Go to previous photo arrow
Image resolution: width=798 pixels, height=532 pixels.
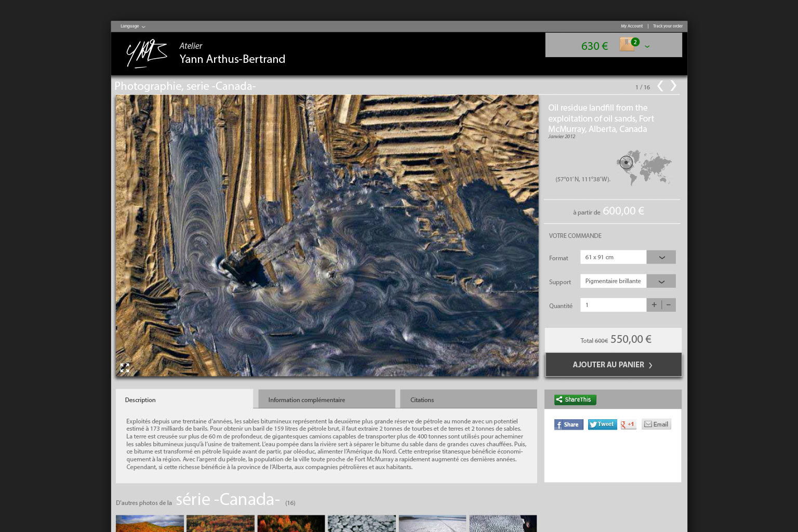[x=660, y=86]
